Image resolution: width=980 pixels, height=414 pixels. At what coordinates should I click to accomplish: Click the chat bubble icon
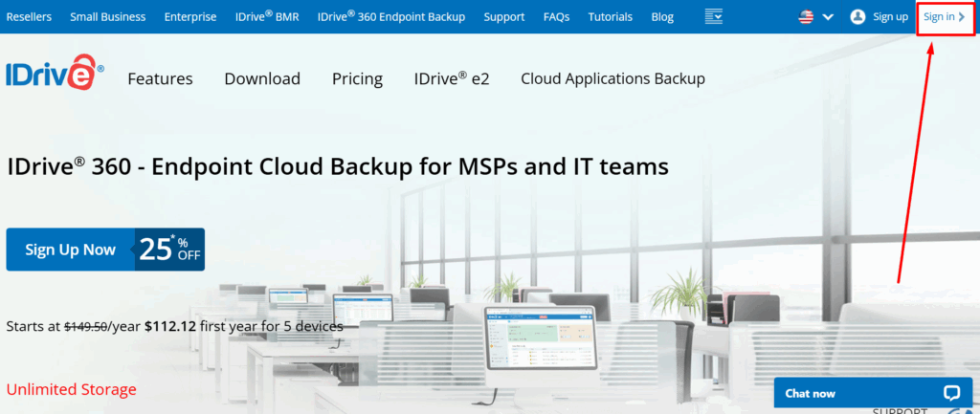point(951,393)
